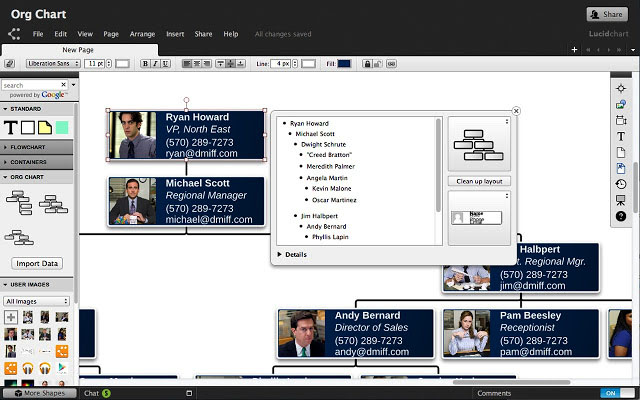The width and height of the screenshot is (640, 400).
Task: Open the dark blue Fill color swatch
Action: pyautogui.click(x=344, y=64)
